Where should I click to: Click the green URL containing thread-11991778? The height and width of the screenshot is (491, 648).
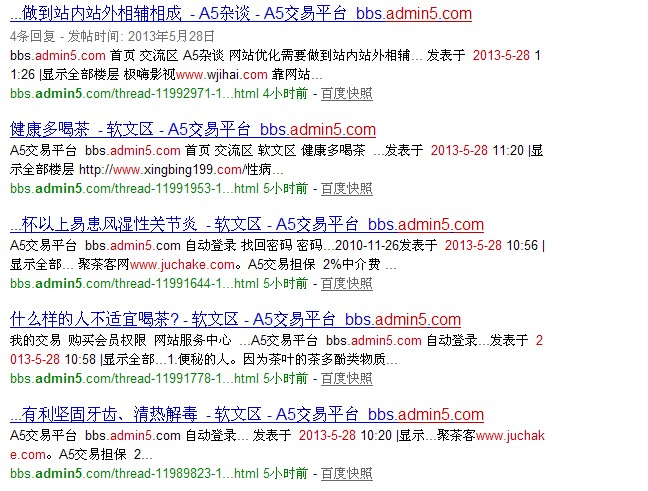point(134,378)
